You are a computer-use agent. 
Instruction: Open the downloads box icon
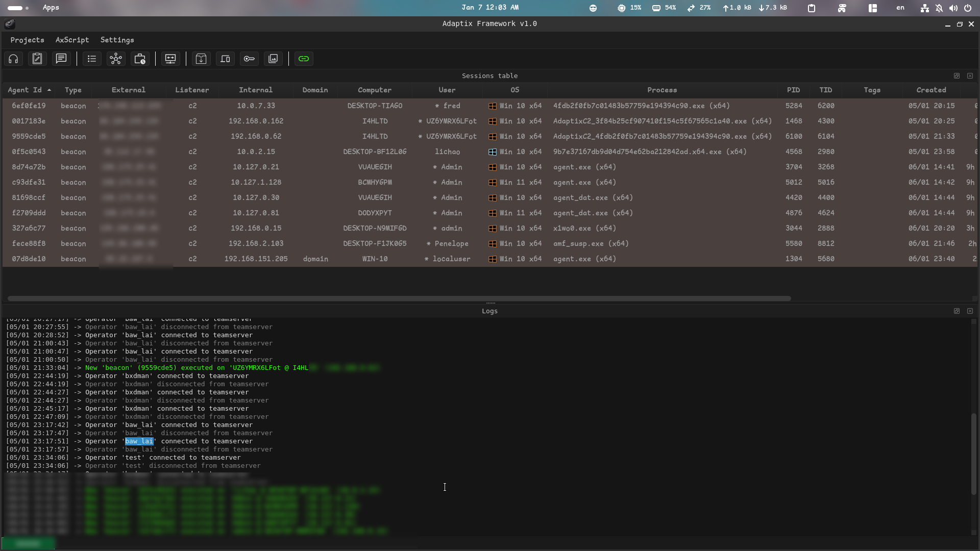pos(201,59)
